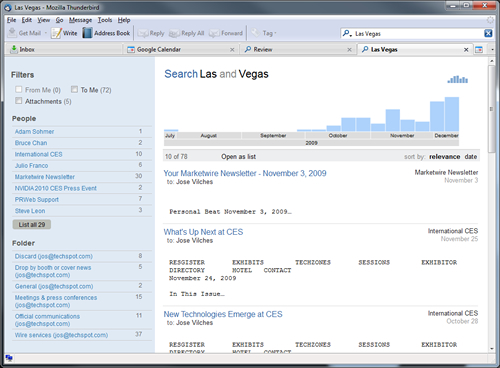500x368 pixels.
Task: Click Open as list
Action: [x=238, y=156]
